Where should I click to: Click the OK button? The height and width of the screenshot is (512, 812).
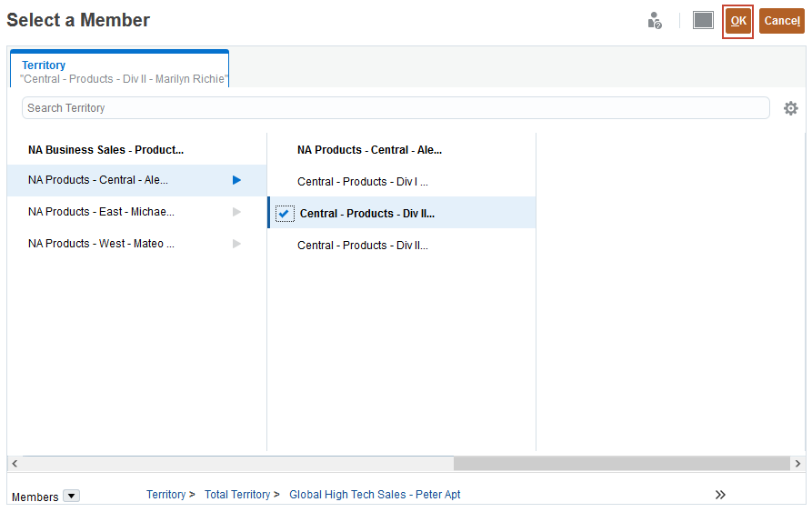[x=738, y=21]
